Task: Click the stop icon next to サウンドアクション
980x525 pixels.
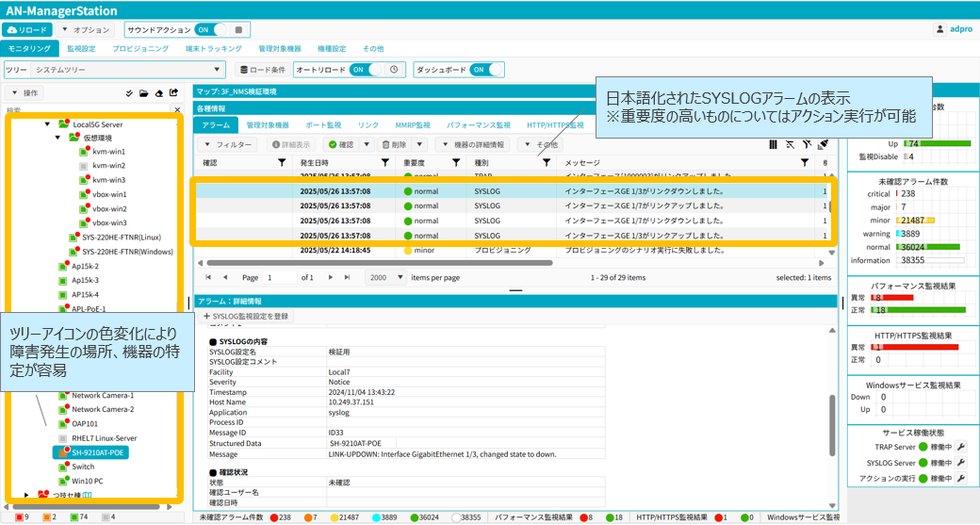Action: [x=238, y=30]
